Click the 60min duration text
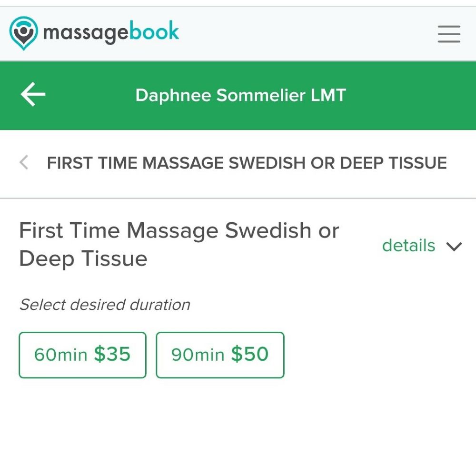 (61, 355)
